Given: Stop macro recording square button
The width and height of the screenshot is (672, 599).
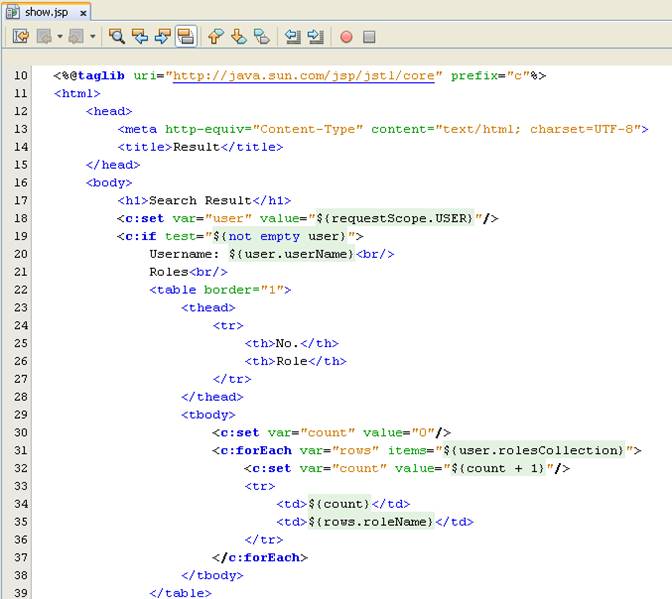Looking at the screenshot, I should (x=369, y=37).
